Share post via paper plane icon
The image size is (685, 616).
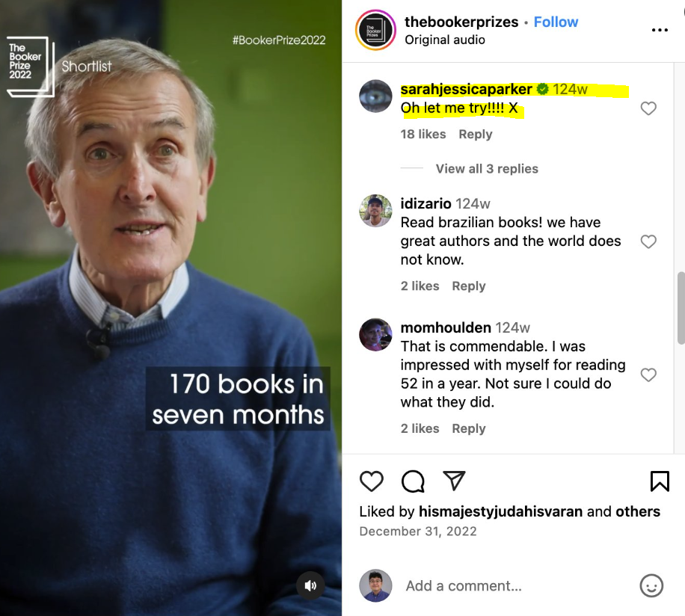454,481
